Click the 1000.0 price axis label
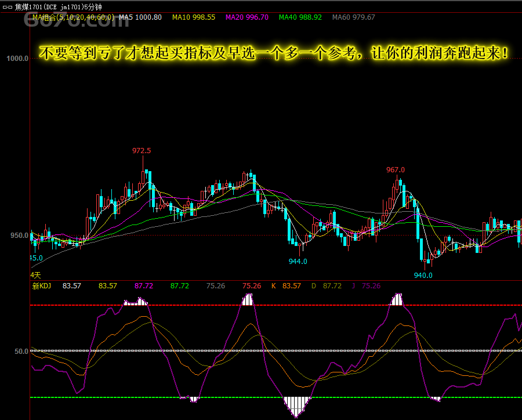522x420 pixels. coord(17,58)
